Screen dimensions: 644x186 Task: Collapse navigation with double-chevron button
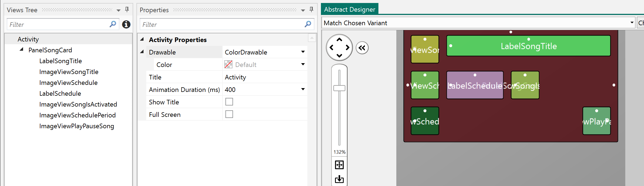(362, 48)
